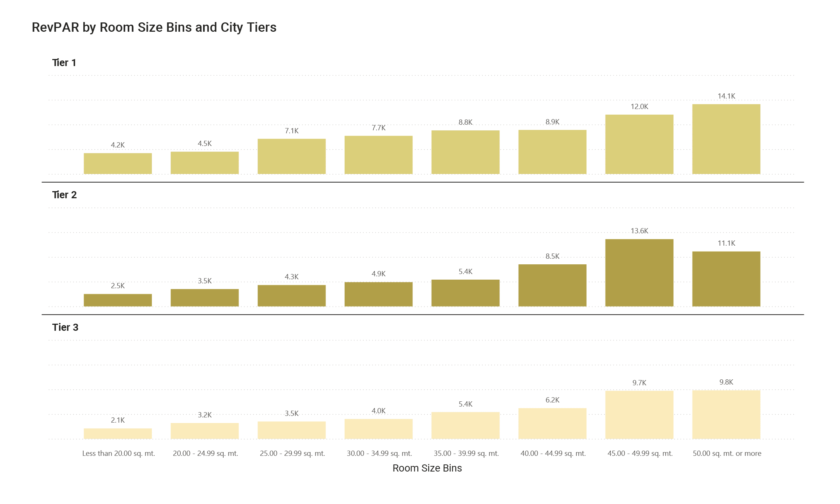Screen dimensions: 840x504
Task: Click the Tier 1 bar labeled 4.2K
Action: [118, 164]
